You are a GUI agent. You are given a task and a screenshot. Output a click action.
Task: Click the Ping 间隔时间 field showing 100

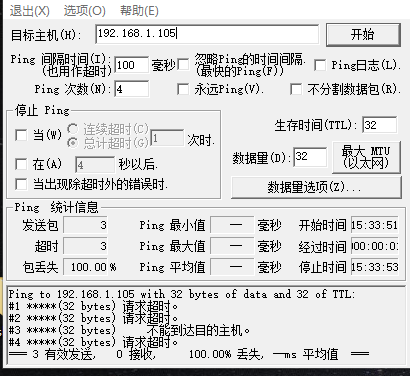[x=131, y=64]
